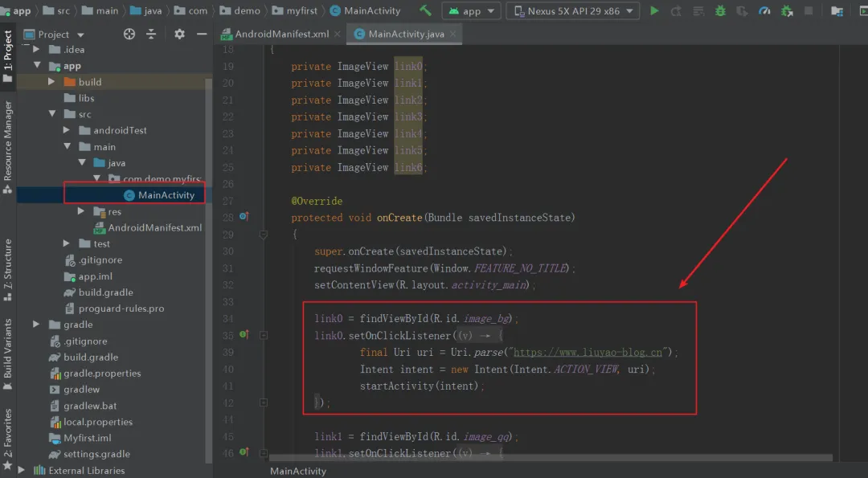Toggle the onCreate fold marker at line 29
The width and height of the screenshot is (868, 478).
point(264,235)
